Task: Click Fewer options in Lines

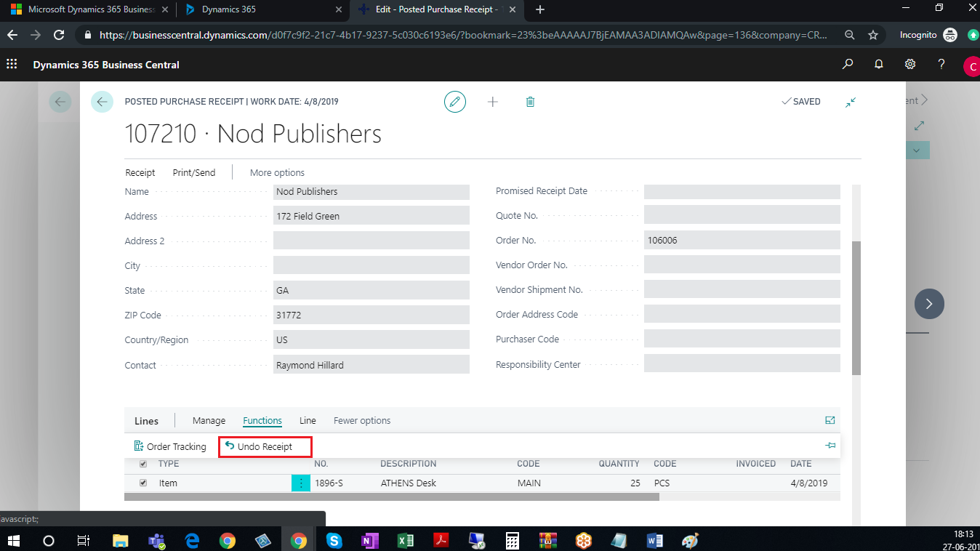Action: [362, 420]
